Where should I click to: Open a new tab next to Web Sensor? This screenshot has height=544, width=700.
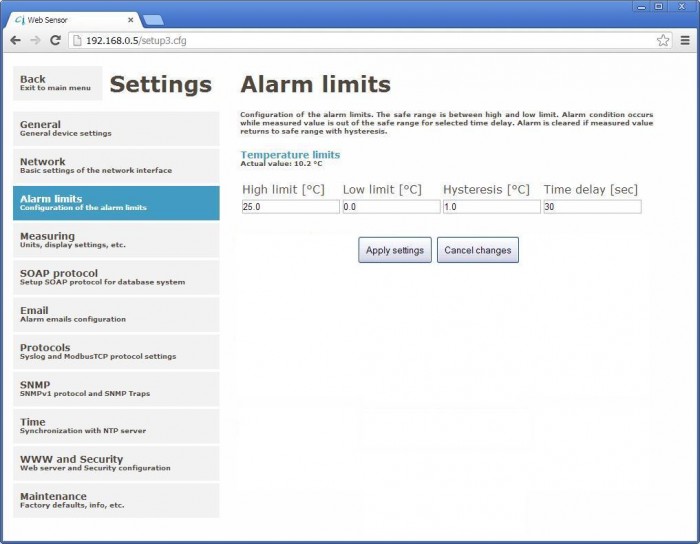(x=153, y=19)
